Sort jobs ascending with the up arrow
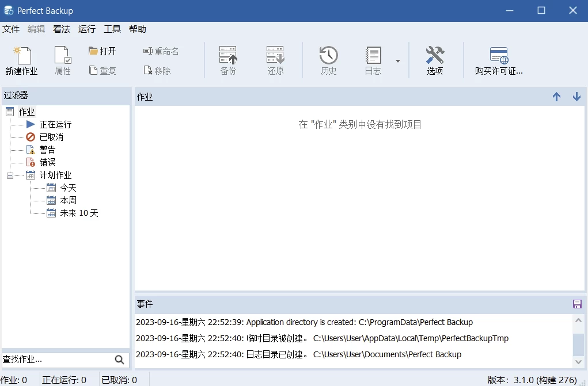This screenshot has width=588, height=386. coord(556,97)
